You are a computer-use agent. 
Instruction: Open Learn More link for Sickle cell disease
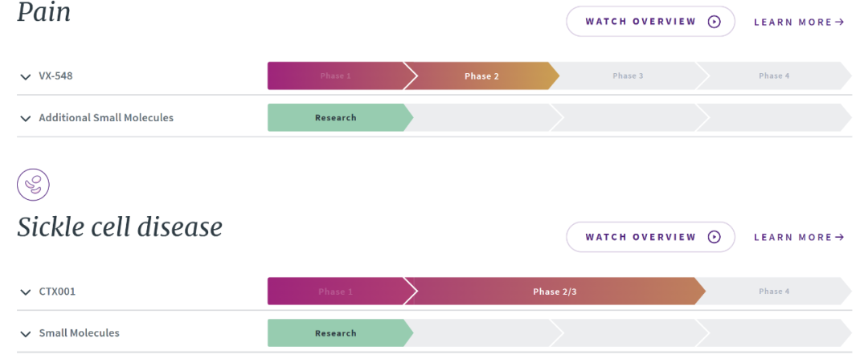(x=792, y=237)
